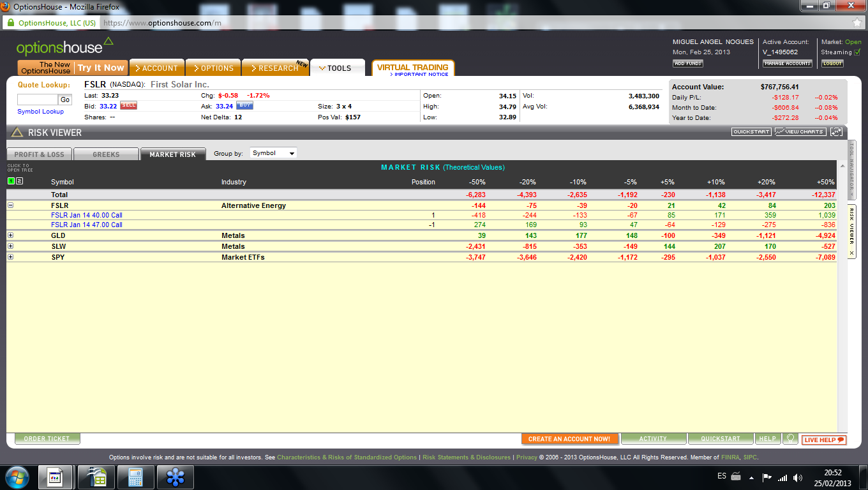The height and width of the screenshot is (490, 868).
Task: Click the Tool Navigator side tab
Action: pos(851,170)
